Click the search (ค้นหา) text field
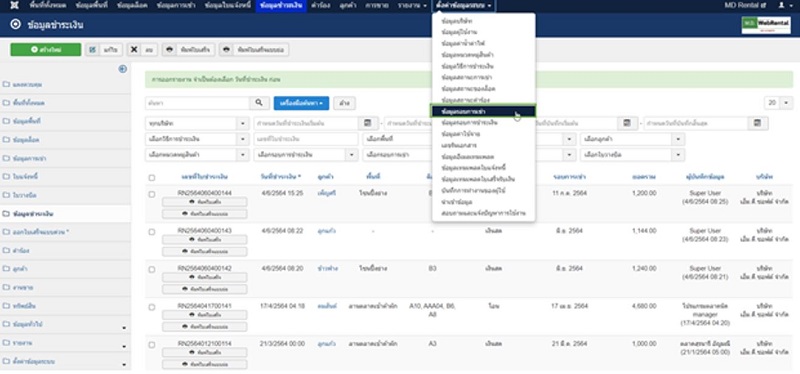800x374 pixels. (197, 103)
